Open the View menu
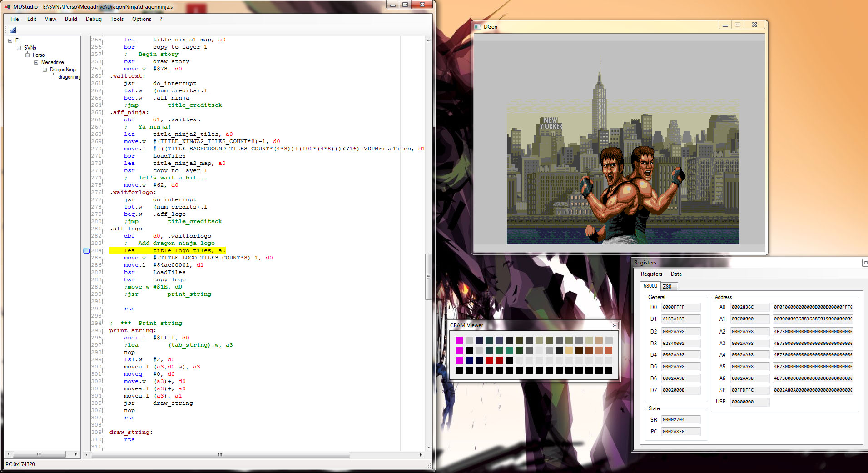 click(x=50, y=19)
